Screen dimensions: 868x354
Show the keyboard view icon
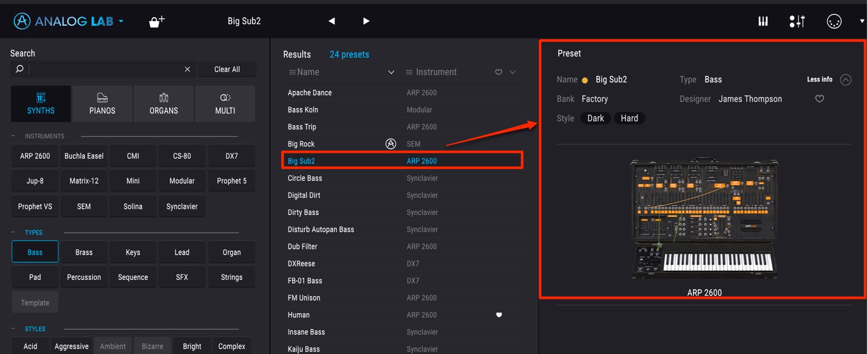763,21
